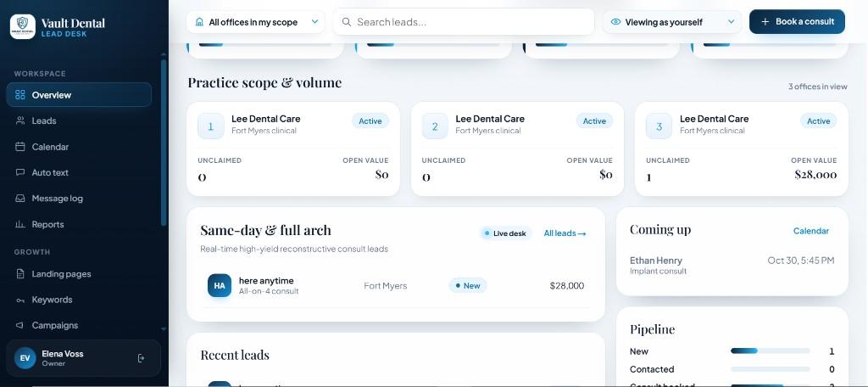The image size is (868, 387).
Task: Click the Overview grid icon
Action: [20, 95]
